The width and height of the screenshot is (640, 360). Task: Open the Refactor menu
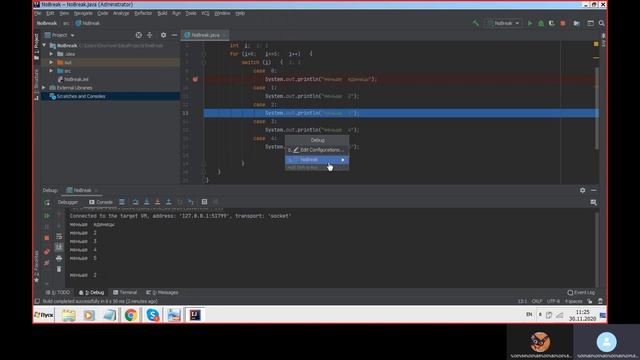(x=143, y=13)
